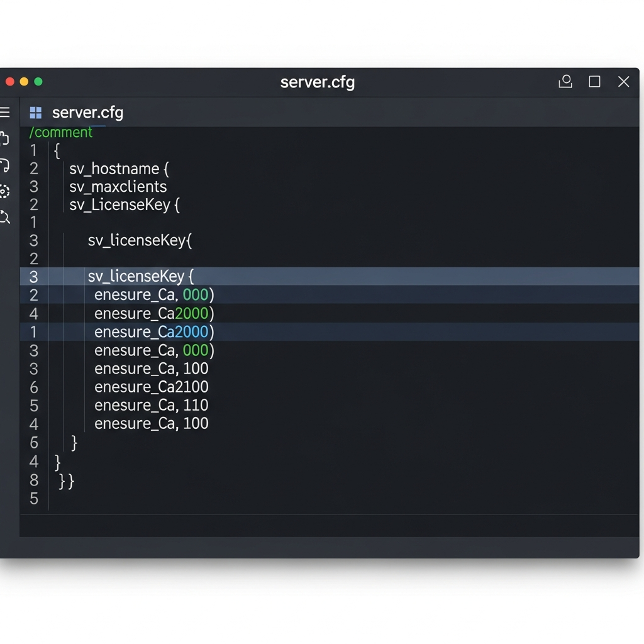Place cursor on the sv_hostname line

(x=119, y=169)
